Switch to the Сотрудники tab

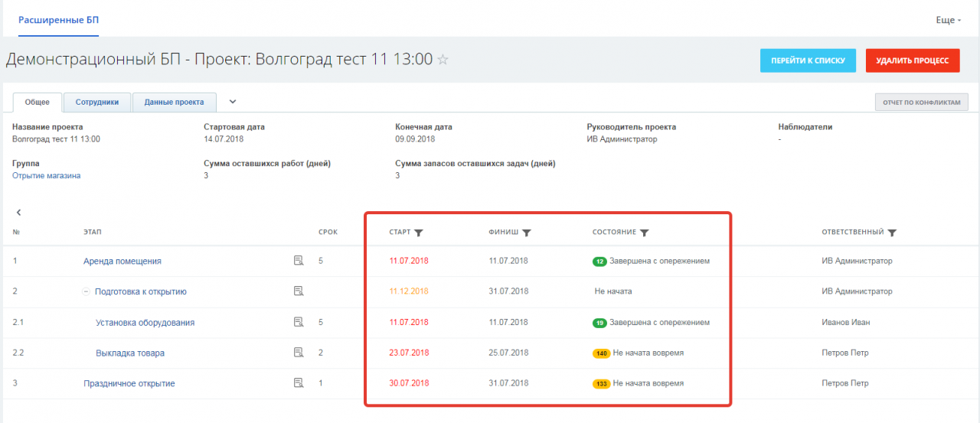[x=97, y=102]
